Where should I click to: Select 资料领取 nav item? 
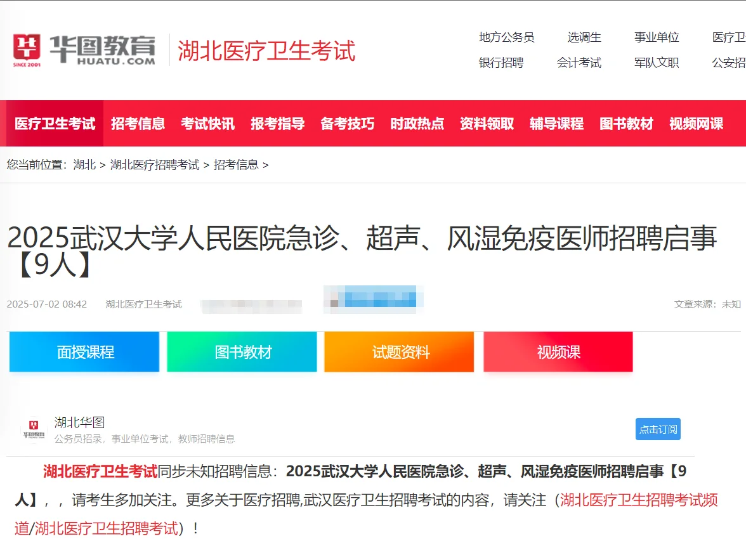click(x=487, y=123)
